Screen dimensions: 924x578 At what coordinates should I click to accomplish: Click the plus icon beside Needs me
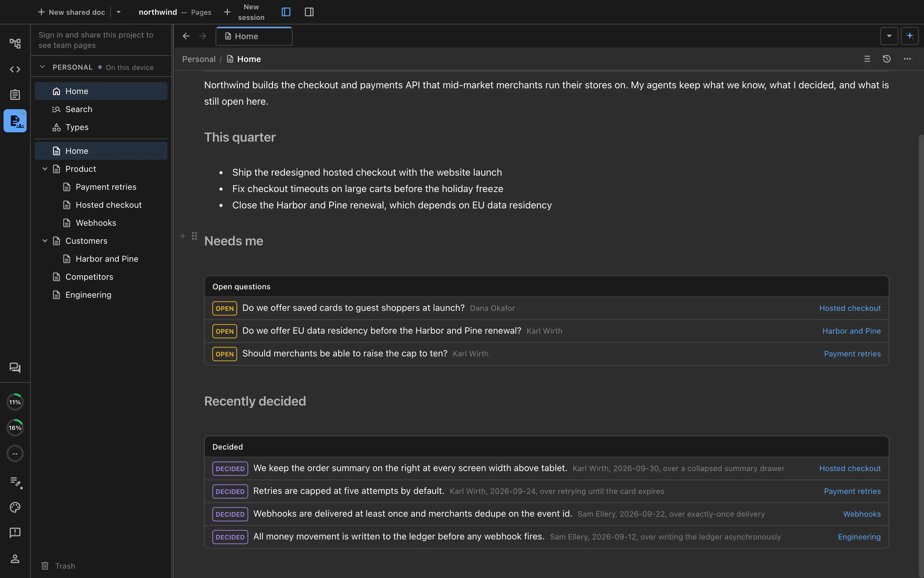point(183,236)
